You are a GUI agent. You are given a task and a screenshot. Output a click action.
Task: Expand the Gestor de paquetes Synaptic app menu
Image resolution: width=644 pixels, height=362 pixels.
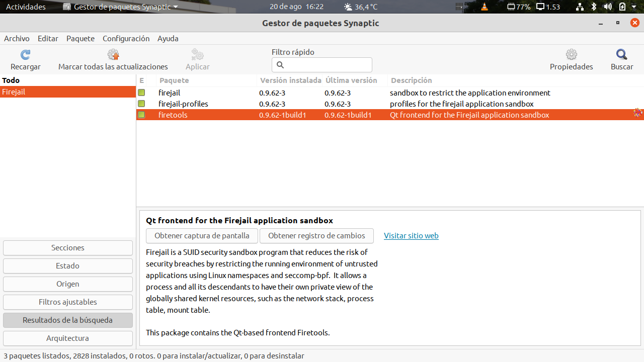[x=121, y=7]
